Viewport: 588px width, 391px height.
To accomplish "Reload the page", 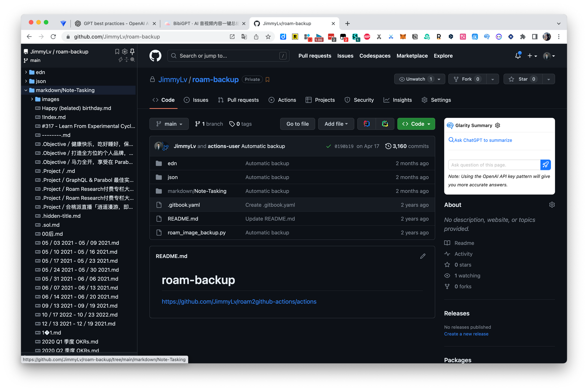I will pos(53,37).
